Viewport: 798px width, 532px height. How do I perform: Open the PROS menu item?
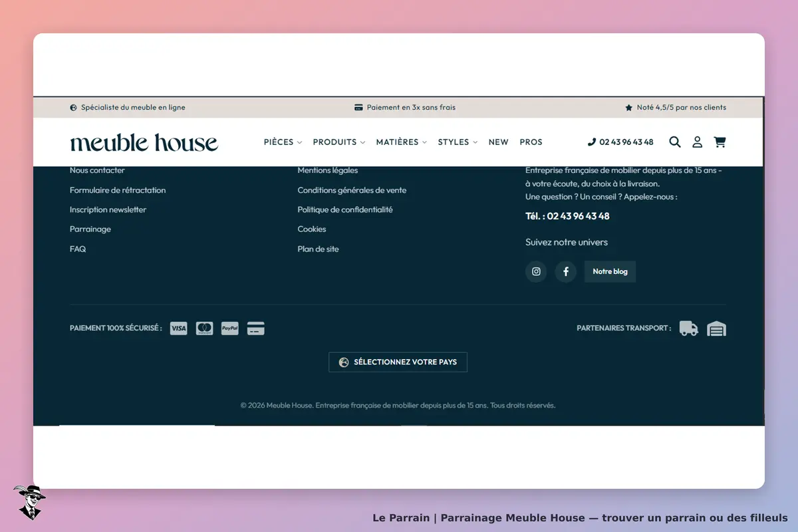[x=531, y=142]
